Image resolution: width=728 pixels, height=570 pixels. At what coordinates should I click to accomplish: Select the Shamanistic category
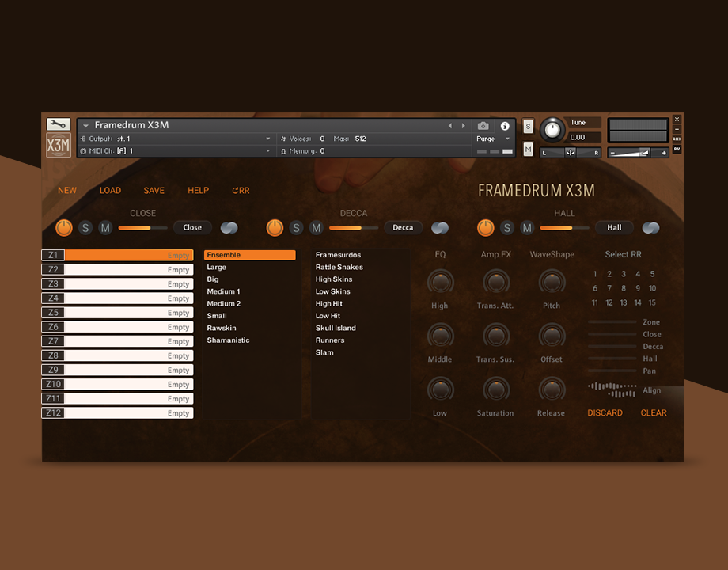point(228,340)
